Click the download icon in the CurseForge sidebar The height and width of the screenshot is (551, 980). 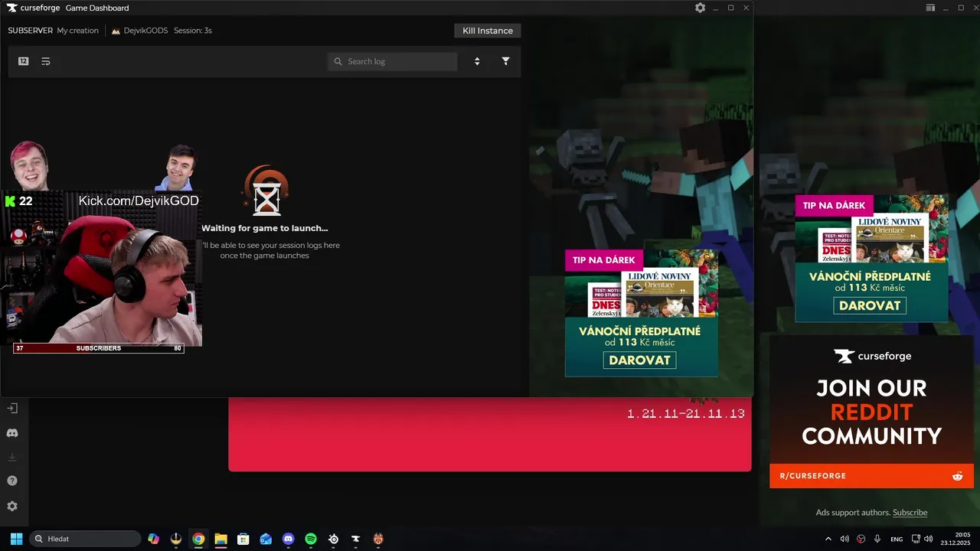coord(12,458)
